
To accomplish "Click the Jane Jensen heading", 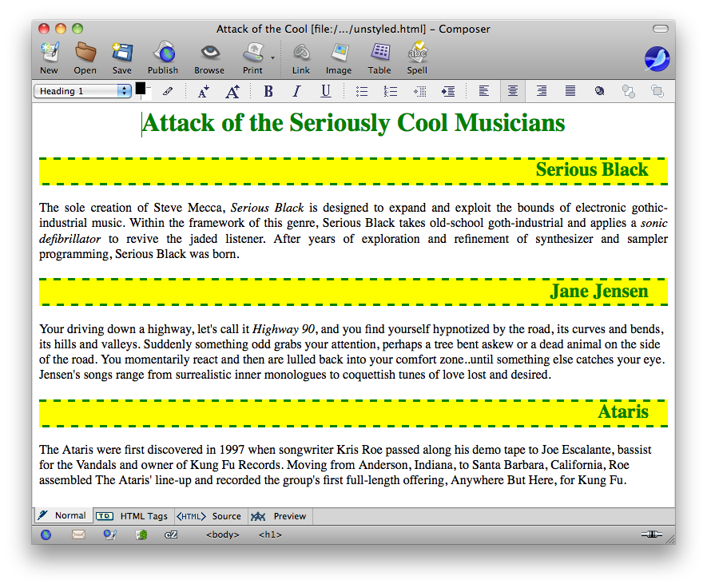I will [x=598, y=292].
